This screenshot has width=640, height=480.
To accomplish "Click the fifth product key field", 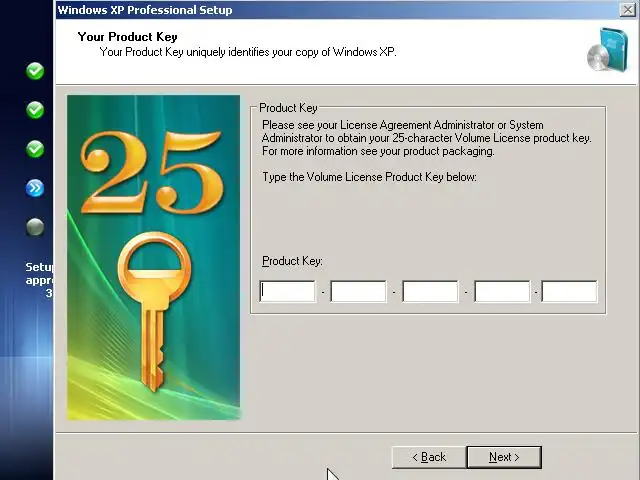I will (x=569, y=291).
